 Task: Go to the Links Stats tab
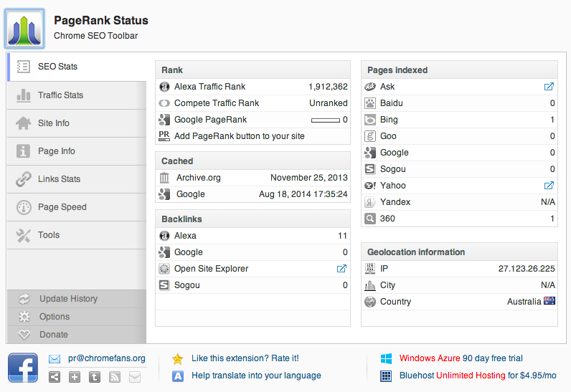coord(77,179)
